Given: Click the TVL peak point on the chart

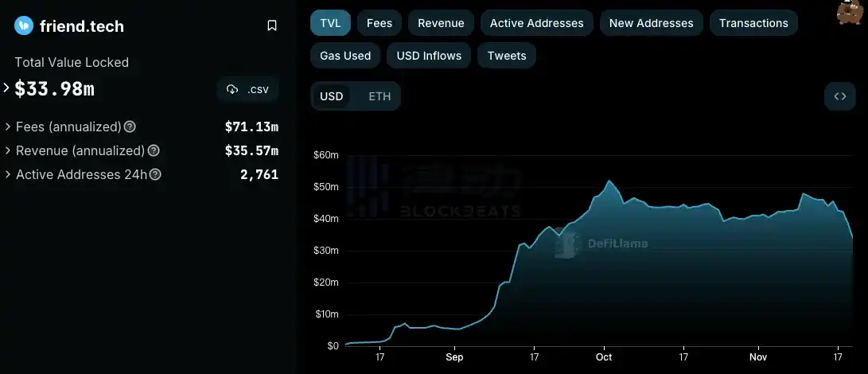Looking at the screenshot, I should [x=609, y=181].
